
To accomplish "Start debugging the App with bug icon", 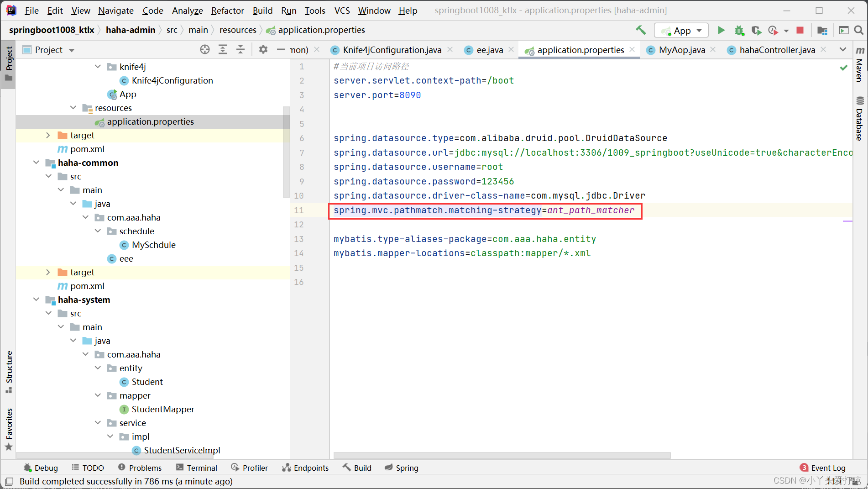I will tap(739, 30).
